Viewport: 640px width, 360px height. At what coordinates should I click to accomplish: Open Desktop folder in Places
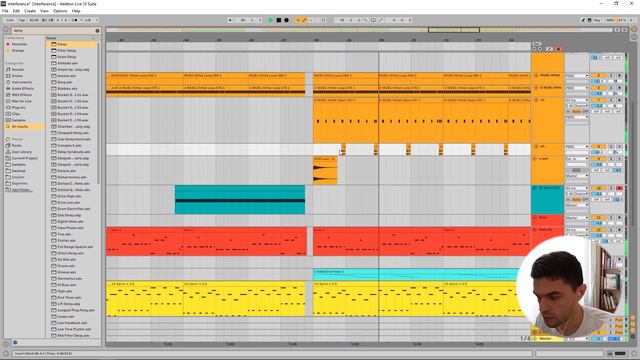tap(19, 171)
